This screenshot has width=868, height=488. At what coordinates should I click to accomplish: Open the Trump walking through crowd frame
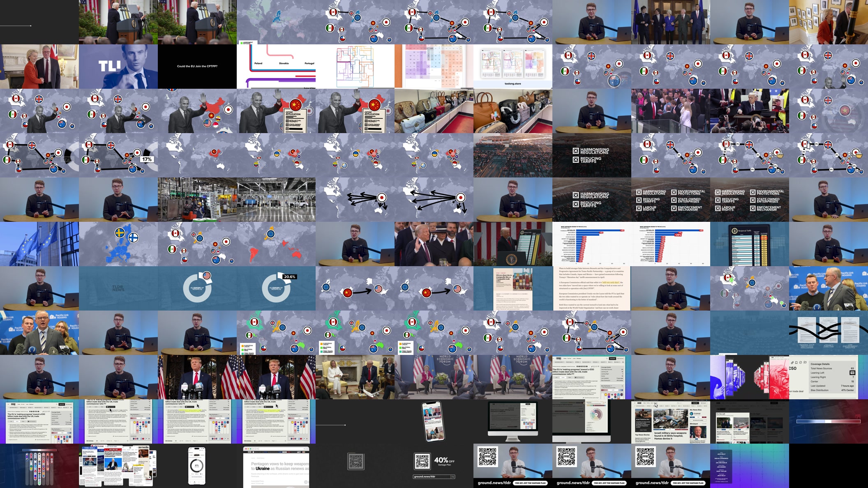671,111
